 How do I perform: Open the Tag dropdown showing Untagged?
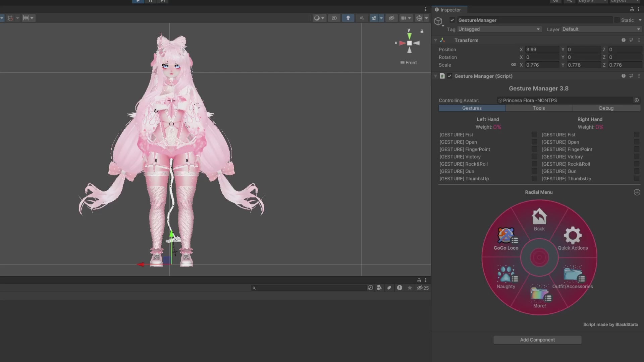(x=499, y=29)
